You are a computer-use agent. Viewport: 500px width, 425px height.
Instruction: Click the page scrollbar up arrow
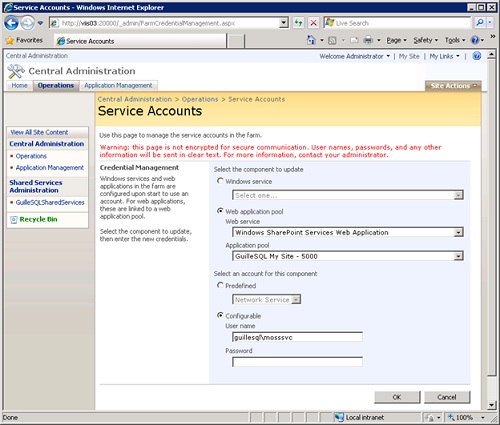491,55
